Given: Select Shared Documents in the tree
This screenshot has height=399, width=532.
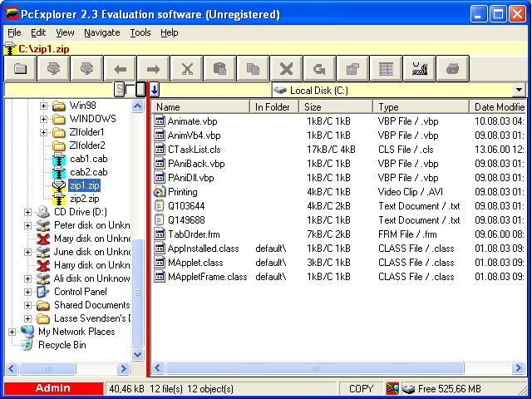Looking at the screenshot, I should (91, 305).
